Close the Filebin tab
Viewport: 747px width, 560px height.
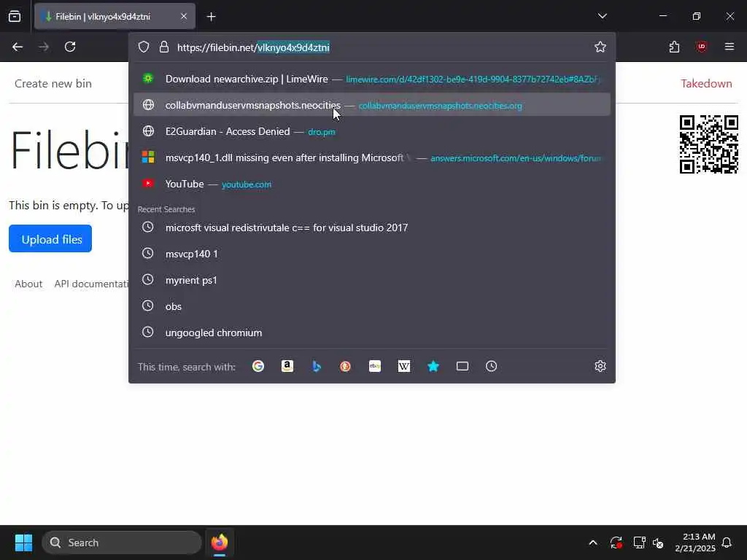[x=183, y=16]
